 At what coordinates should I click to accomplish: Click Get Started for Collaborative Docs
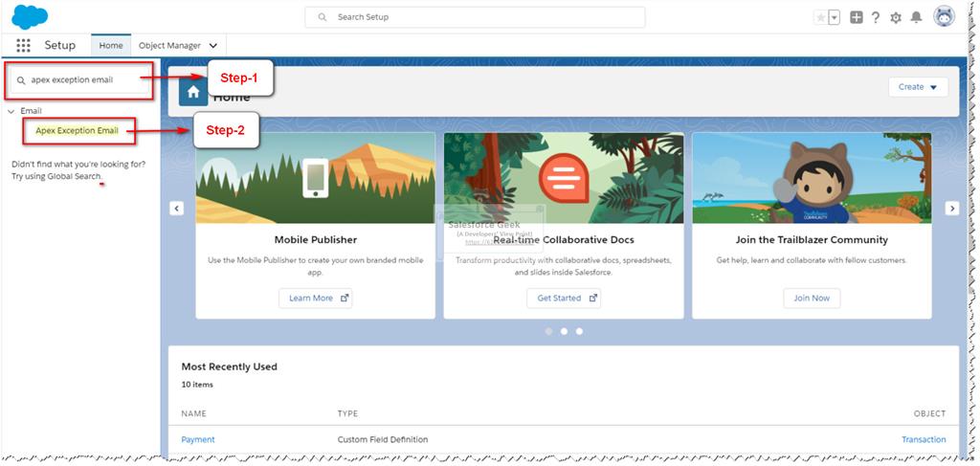click(x=564, y=298)
